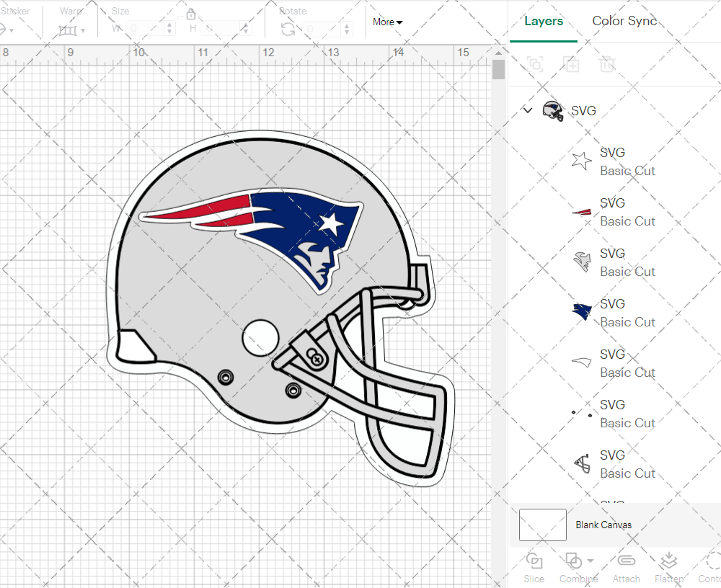The width and height of the screenshot is (721, 588).
Task: Select the helmet SVG group thumbnail
Action: [553, 111]
